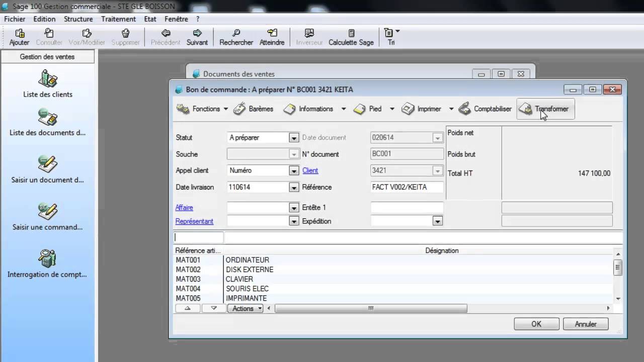Click the Gestion des ventes header

pyautogui.click(x=47, y=57)
